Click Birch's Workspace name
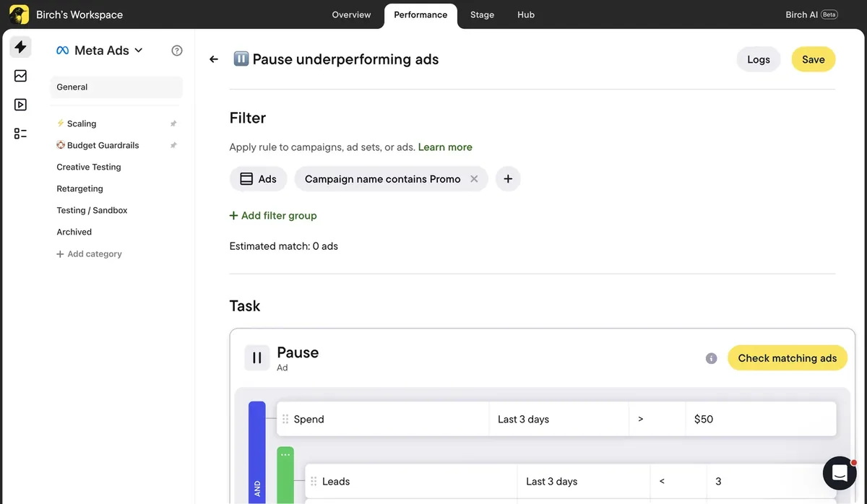This screenshot has height=504, width=867. 79,14
